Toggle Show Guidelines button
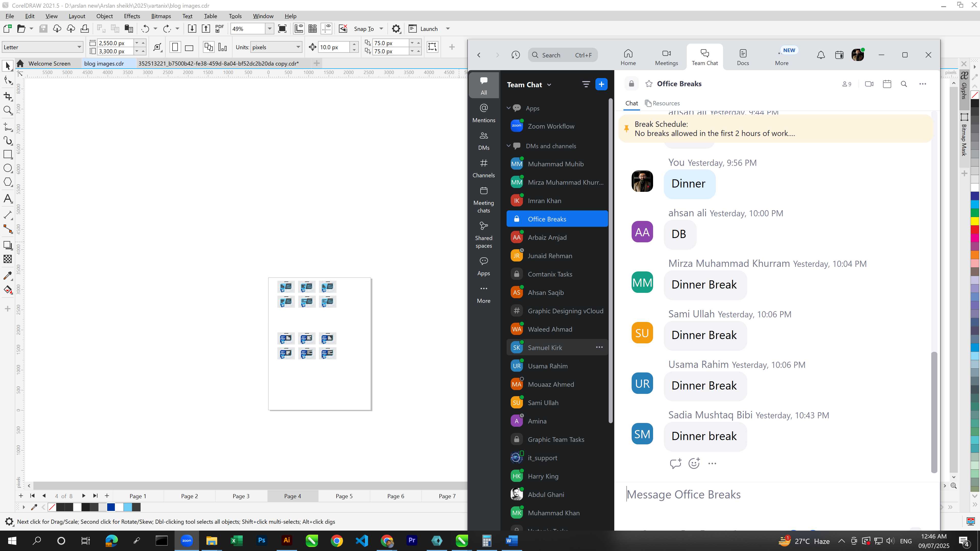The height and width of the screenshot is (551, 980). pyautogui.click(x=327, y=29)
